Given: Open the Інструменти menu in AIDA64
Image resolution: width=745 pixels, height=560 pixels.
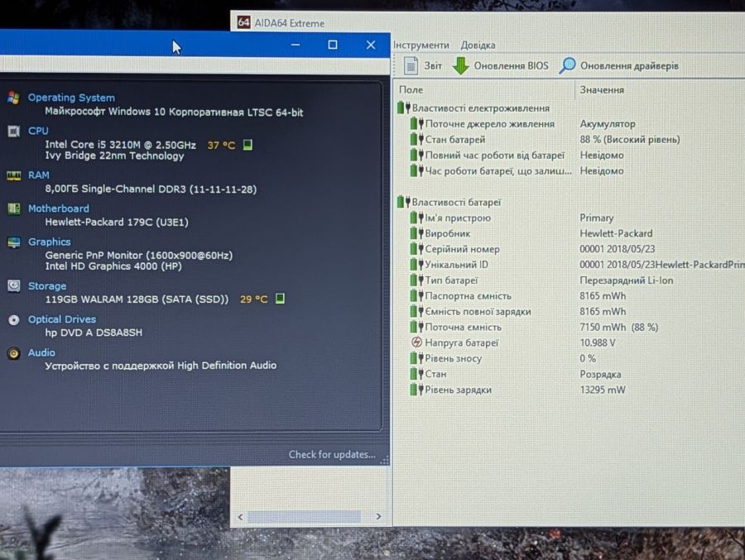Looking at the screenshot, I should point(421,45).
